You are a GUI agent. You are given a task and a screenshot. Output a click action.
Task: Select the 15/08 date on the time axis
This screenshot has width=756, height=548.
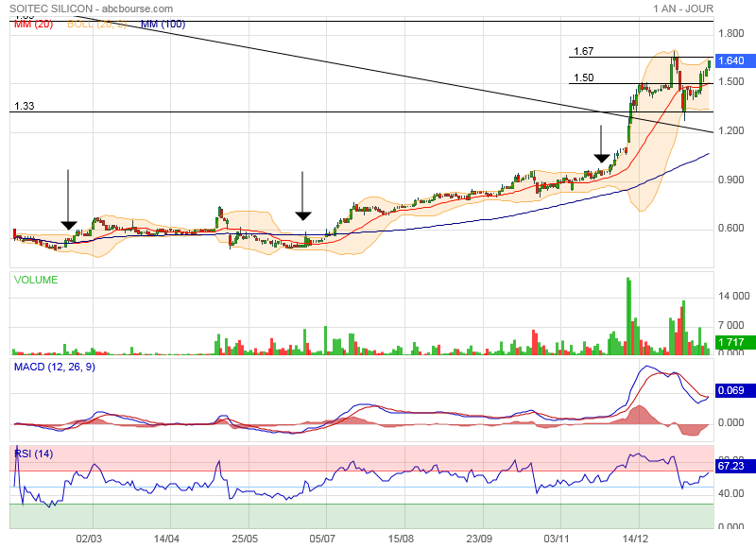(401, 539)
